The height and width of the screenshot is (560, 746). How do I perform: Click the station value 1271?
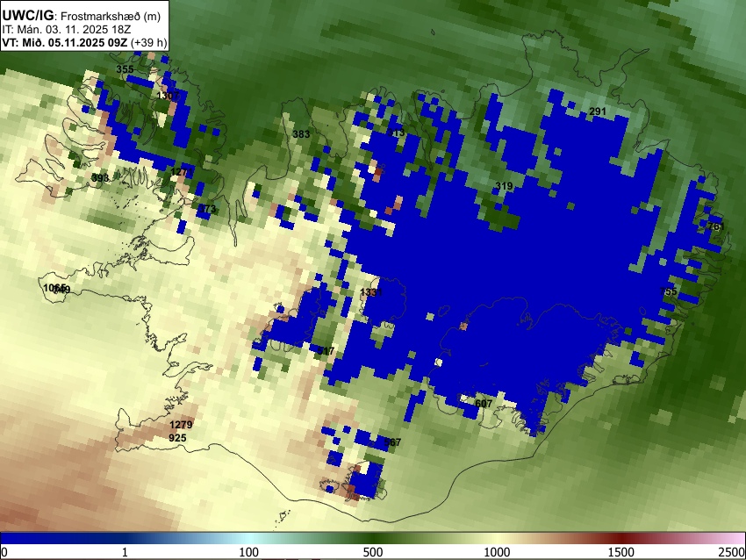coord(182,172)
